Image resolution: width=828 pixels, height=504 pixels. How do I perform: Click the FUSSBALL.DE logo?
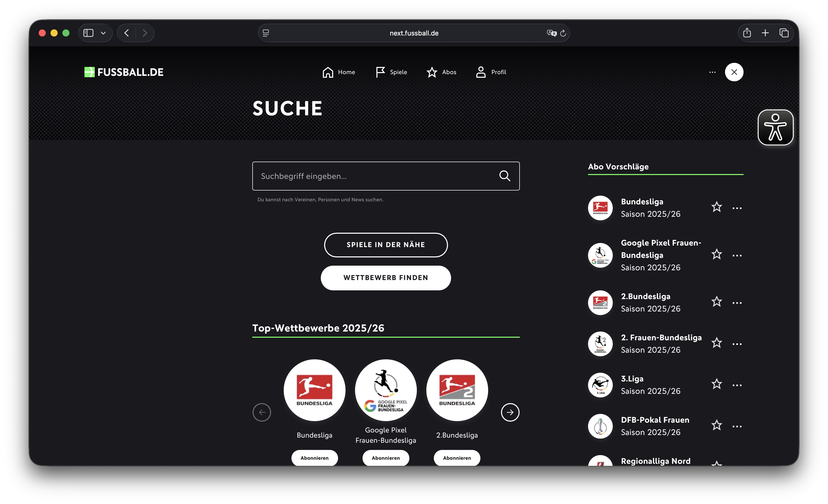(124, 72)
